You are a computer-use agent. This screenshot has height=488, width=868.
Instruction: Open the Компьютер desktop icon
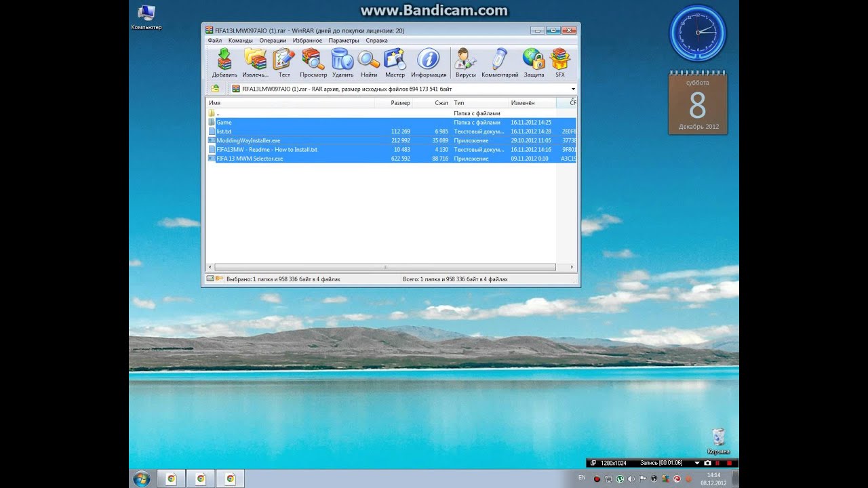point(146,18)
